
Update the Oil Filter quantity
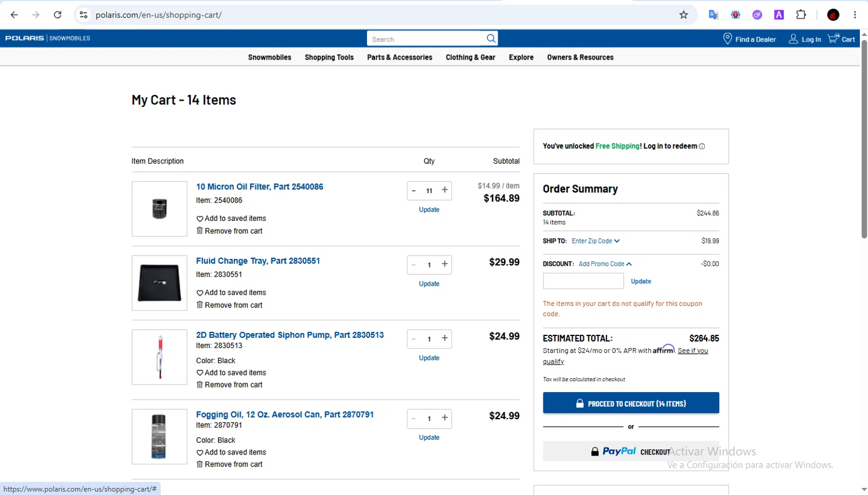pos(429,210)
